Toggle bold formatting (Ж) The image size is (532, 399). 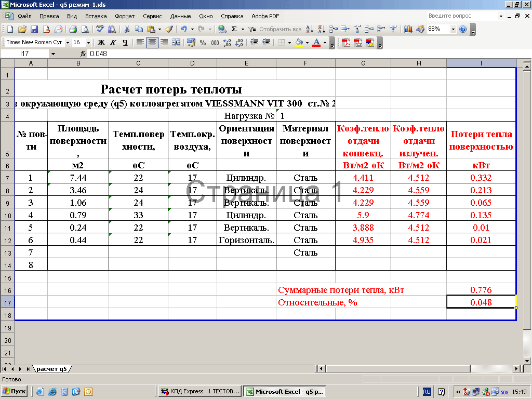click(101, 43)
